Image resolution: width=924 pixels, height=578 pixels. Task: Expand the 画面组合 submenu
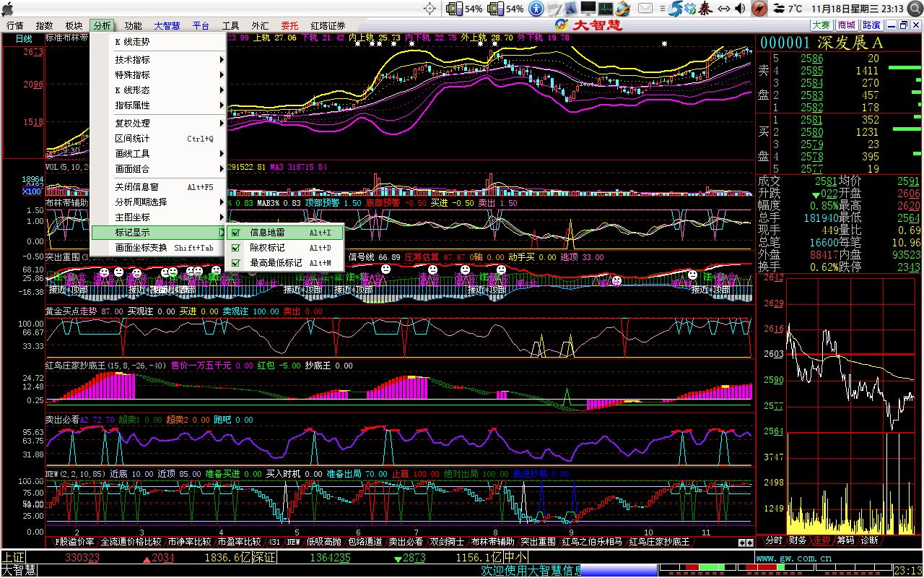pos(159,169)
